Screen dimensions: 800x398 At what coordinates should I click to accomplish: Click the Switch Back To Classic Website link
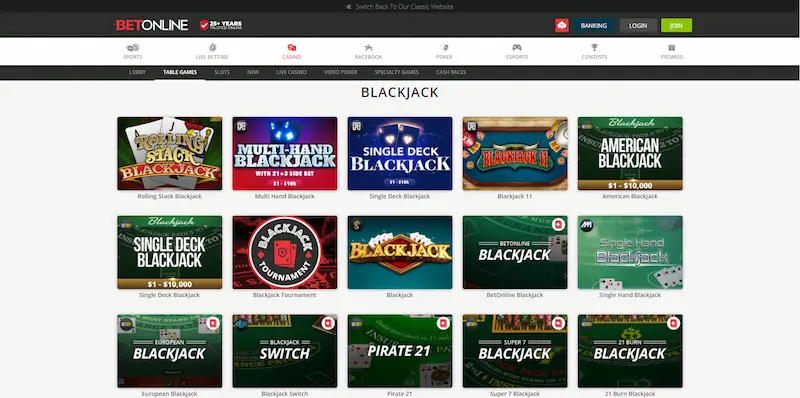pyautogui.click(x=404, y=7)
